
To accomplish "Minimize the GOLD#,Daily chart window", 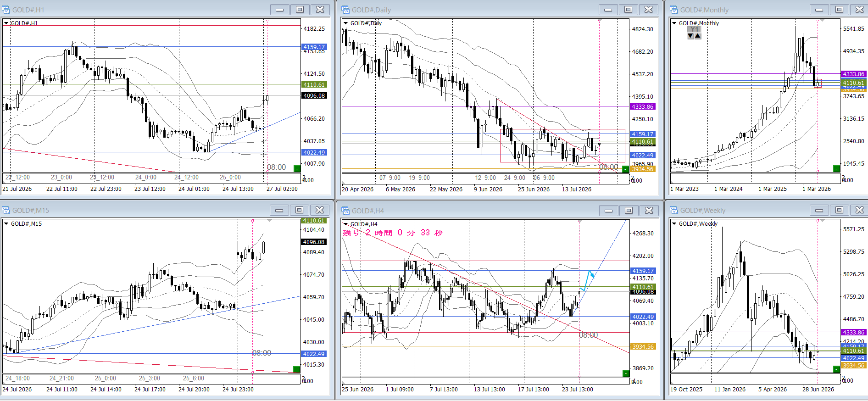I will point(608,10).
